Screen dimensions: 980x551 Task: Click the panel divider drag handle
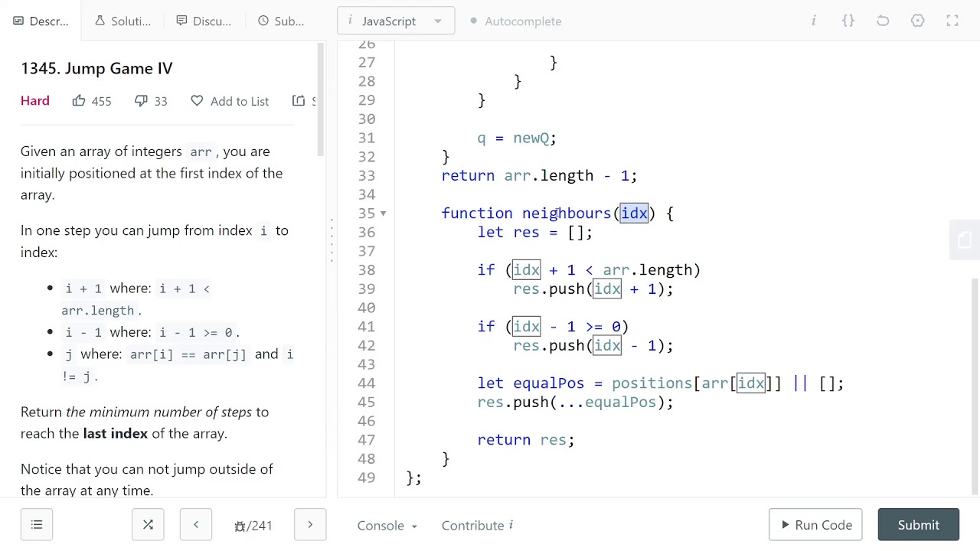[332, 241]
